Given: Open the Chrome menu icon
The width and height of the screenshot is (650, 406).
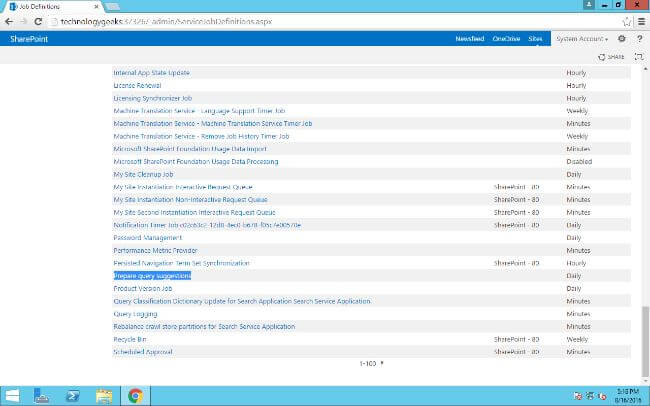Looking at the screenshot, I should coord(641,22).
